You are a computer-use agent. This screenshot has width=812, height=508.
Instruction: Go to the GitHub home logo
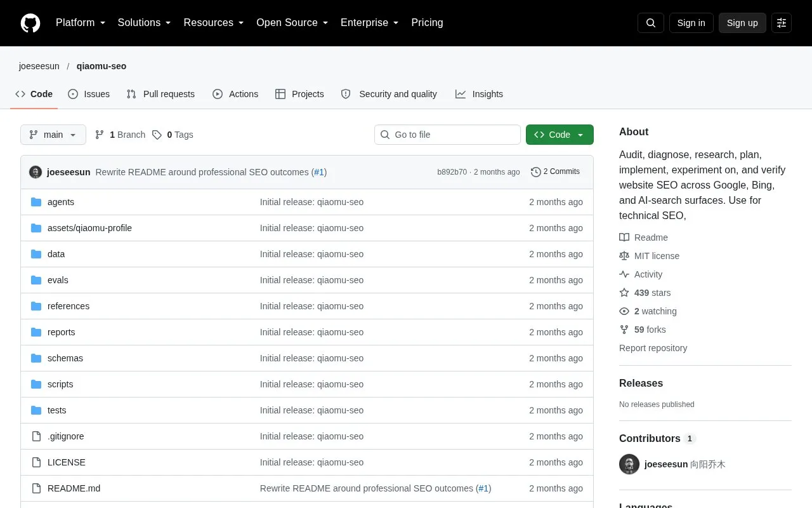30,23
